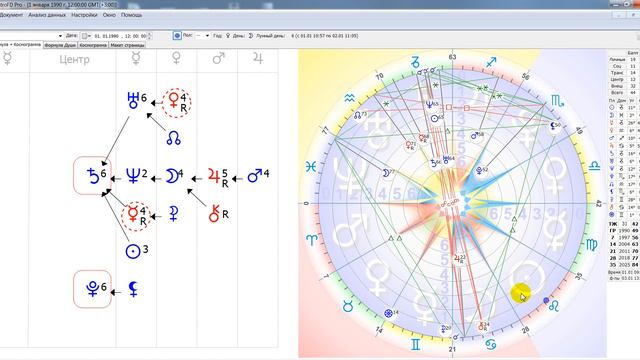The image size is (640, 360).
Task: Click the Aries sign on chart wheel
Action: pyautogui.click(x=311, y=240)
